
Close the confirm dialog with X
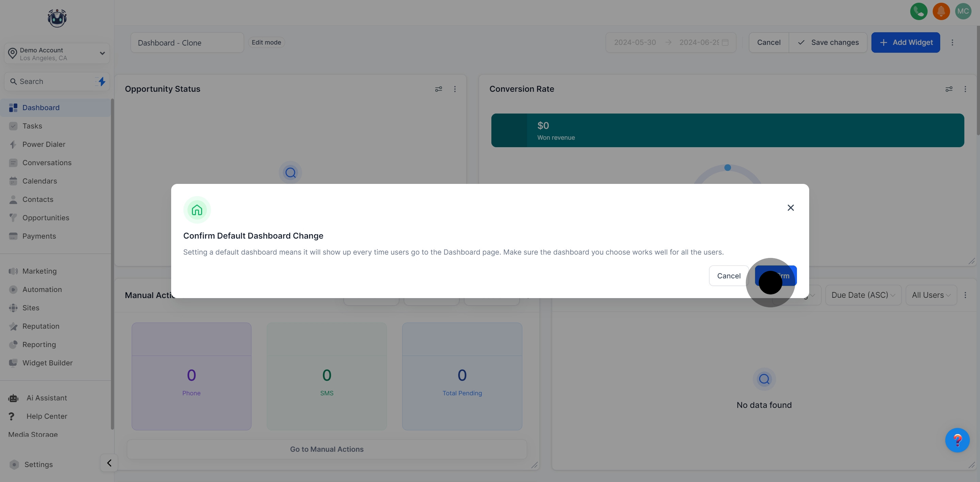pyautogui.click(x=790, y=208)
